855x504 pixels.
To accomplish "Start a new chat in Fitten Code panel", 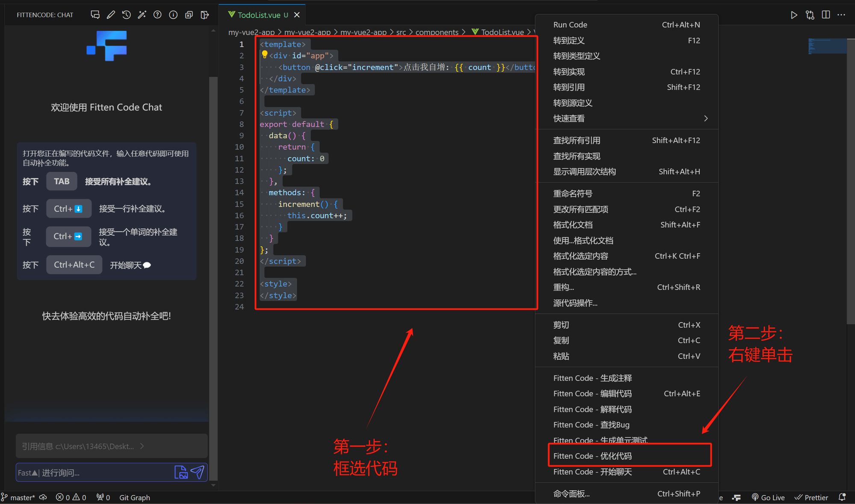I will [95, 15].
